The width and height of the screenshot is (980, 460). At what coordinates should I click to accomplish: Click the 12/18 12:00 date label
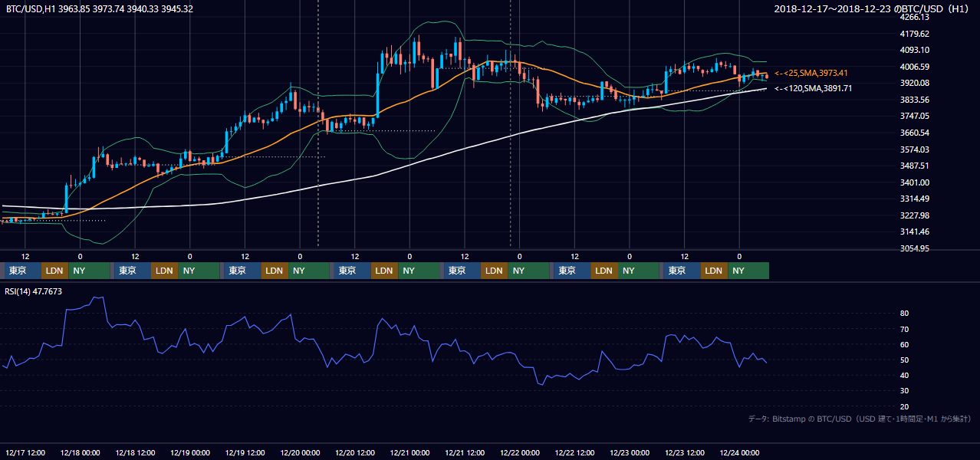coord(135,453)
